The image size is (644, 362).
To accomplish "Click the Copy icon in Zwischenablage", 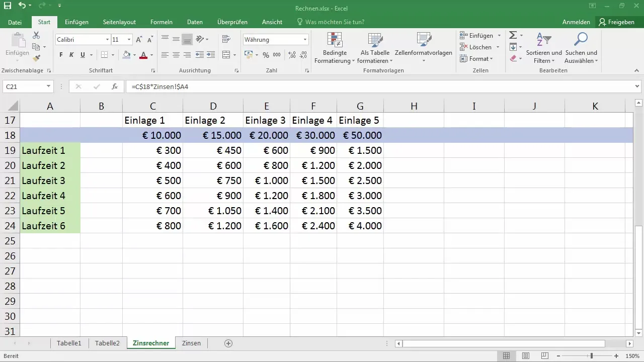I will (x=36, y=47).
